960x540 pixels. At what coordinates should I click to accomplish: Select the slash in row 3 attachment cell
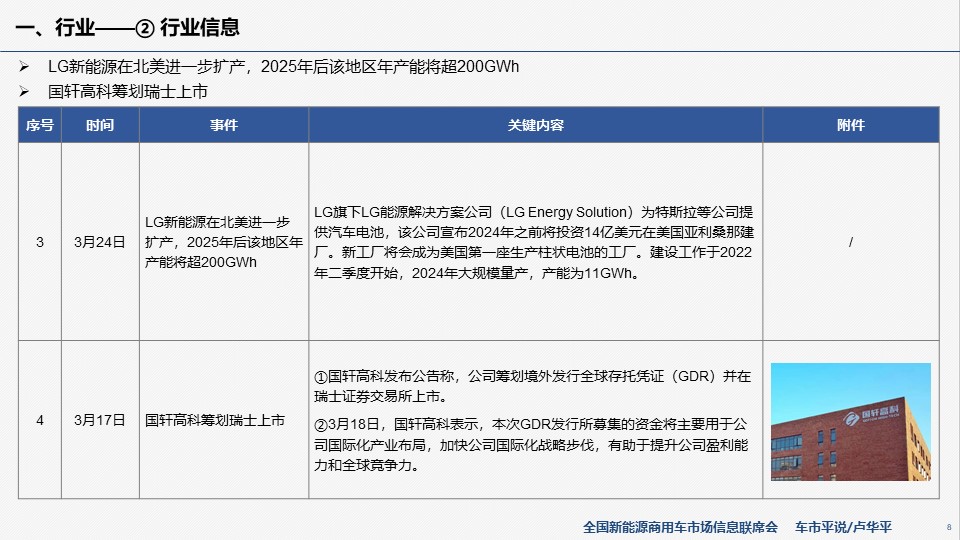point(851,242)
